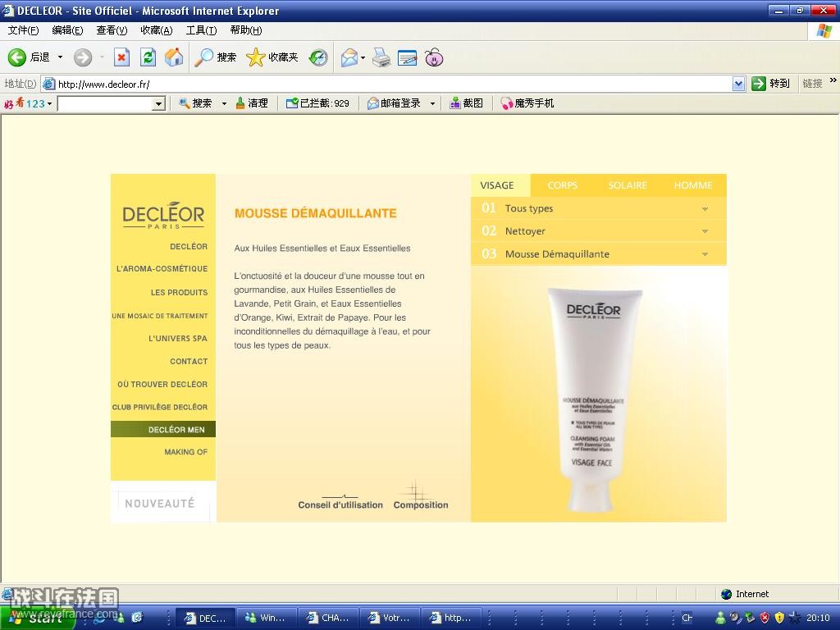Image resolution: width=840 pixels, height=630 pixels.
Task: Open the 123 toolbar search box dropdown
Action: pos(158,104)
